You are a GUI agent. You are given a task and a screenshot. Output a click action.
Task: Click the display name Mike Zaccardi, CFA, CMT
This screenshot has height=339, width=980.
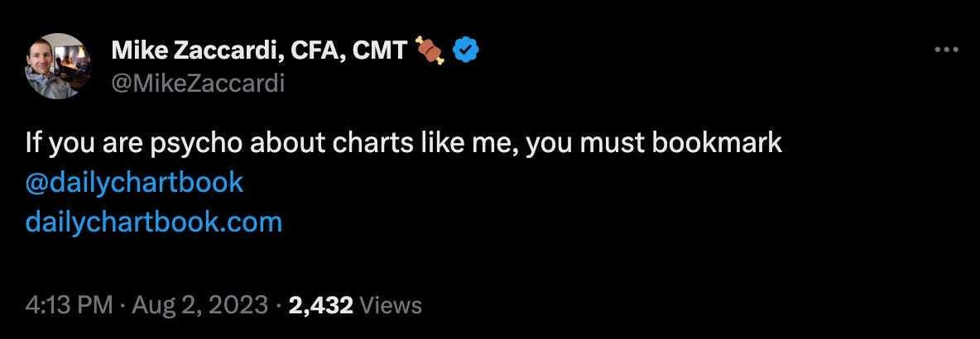click(x=258, y=51)
